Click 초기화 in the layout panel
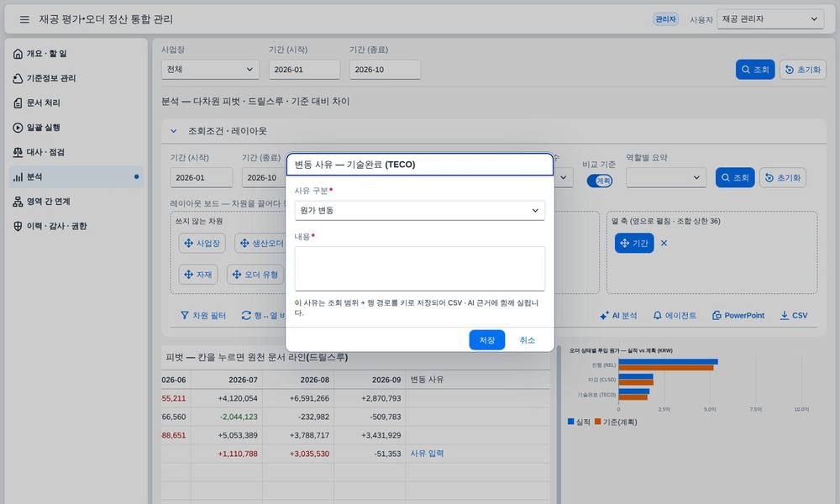 pyautogui.click(x=783, y=178)
